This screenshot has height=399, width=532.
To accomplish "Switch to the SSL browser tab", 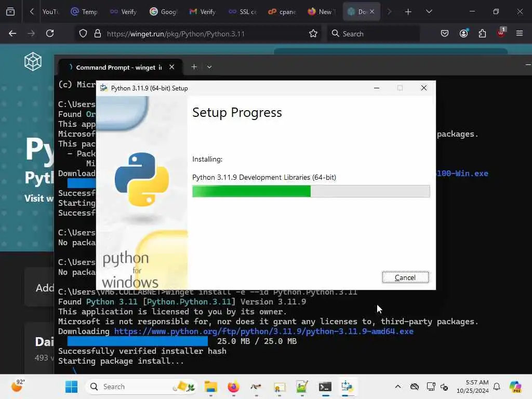I will [x=242, y=12].
